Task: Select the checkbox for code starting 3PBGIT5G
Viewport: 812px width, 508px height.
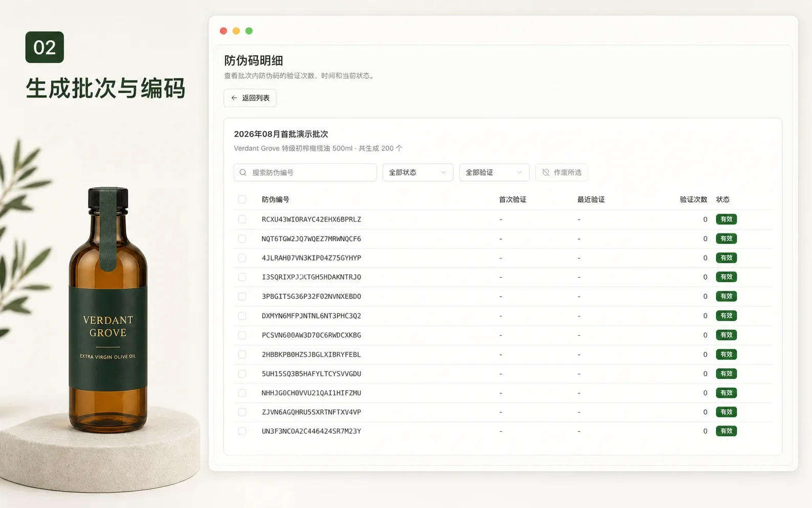Action: pos(242,297)
